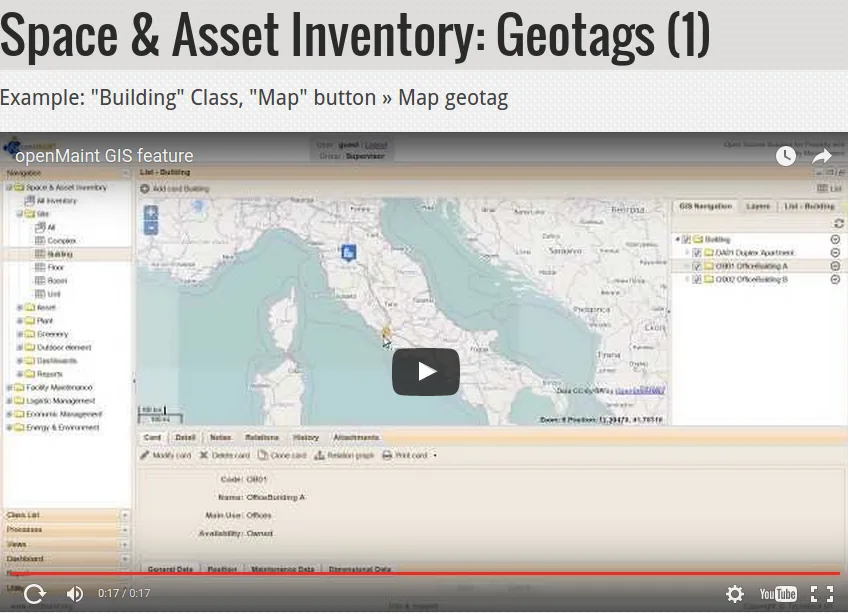
Task: Open the Print card dropdown arrow
Action: [435, 456]
